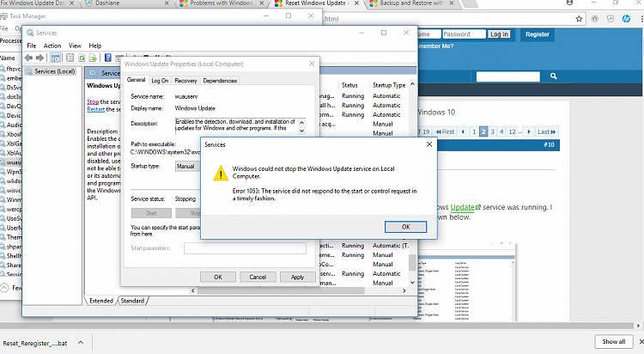Open the File menu in Services window
The image size is (644, 354).
[x=32, y=46]
